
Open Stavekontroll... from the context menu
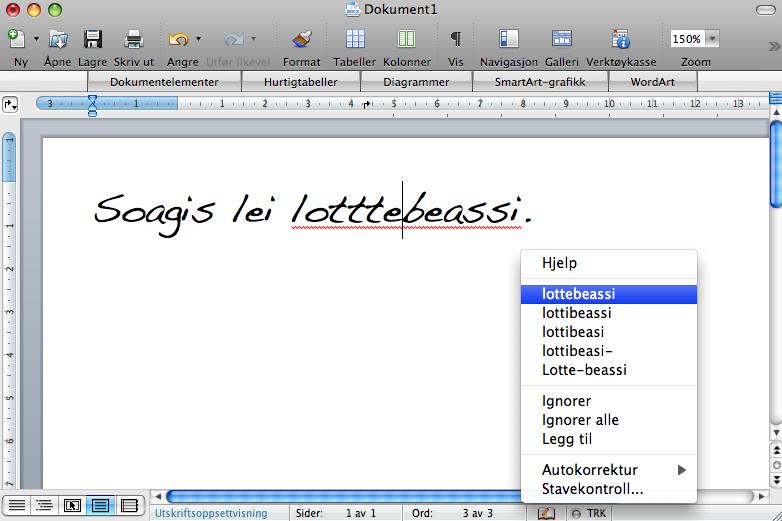coord(608,489)
